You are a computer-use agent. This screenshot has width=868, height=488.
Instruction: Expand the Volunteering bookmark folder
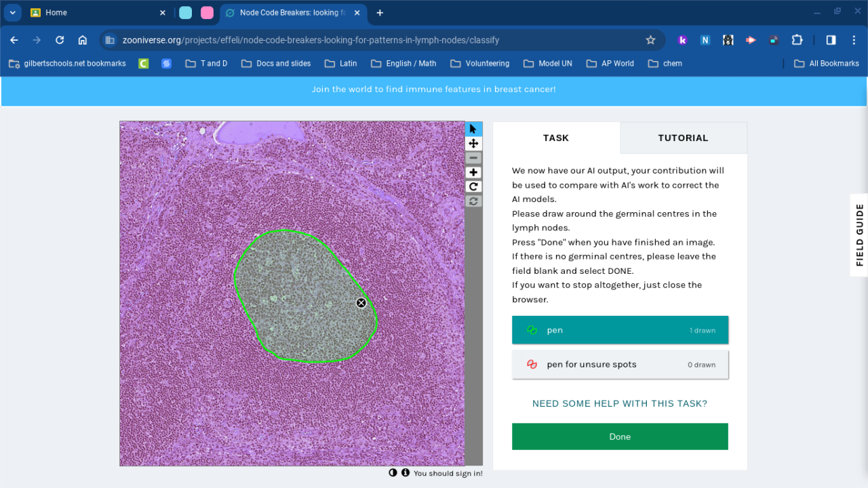coord(478,64)
